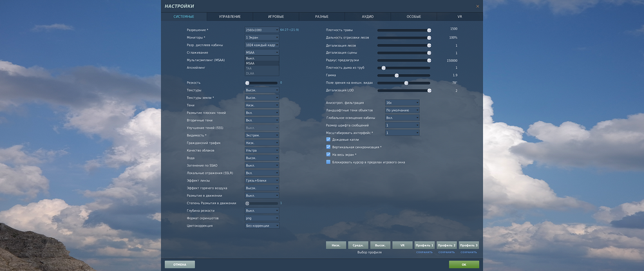
Task: Open Разр. дисплеев кабины dropdown
Action: tap(262, 45)
